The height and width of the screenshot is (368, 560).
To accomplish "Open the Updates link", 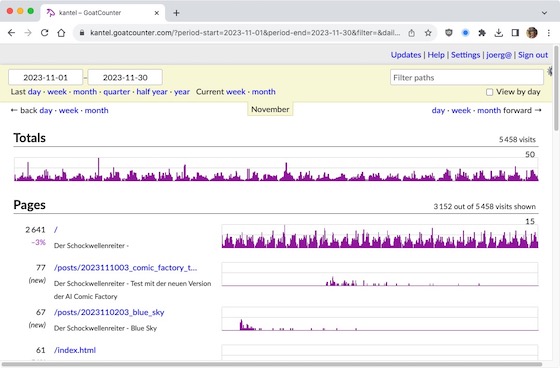I will [x=406, y=55].
